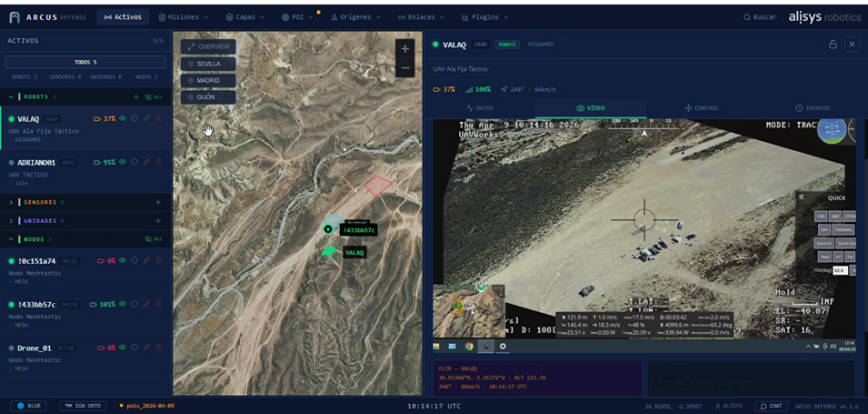The image size is (868, 414).
Task: Open the POI dropdown menu
Action: click(297, 17)
